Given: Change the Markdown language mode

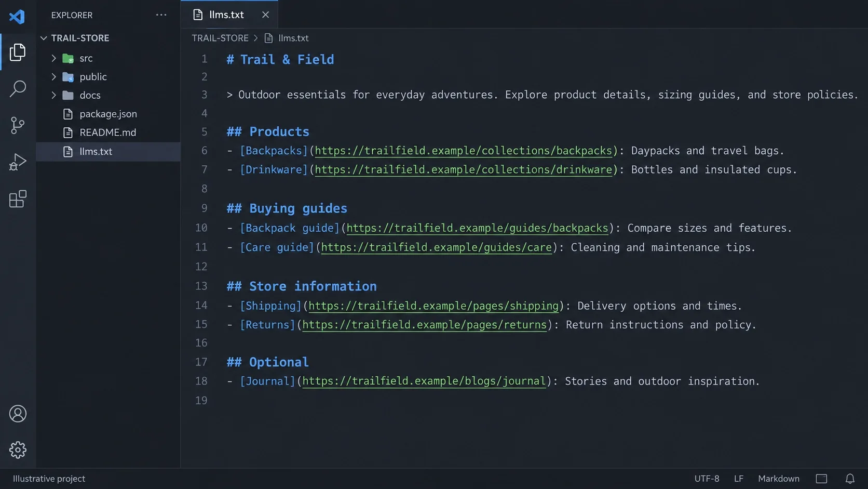Looking at the screenshot, I should [x=778, y=479].
